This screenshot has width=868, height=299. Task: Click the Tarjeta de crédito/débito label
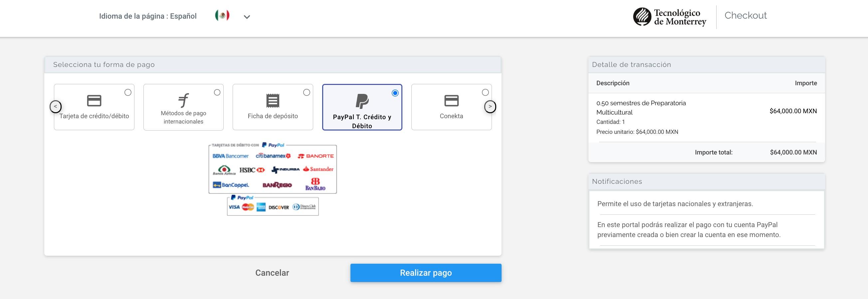[94, 116]
